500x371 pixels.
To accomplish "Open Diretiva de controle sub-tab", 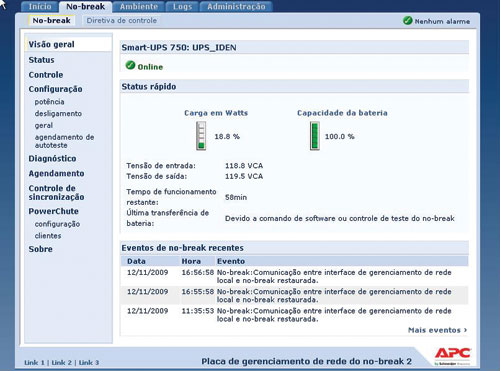I will [x=122, y=21].
